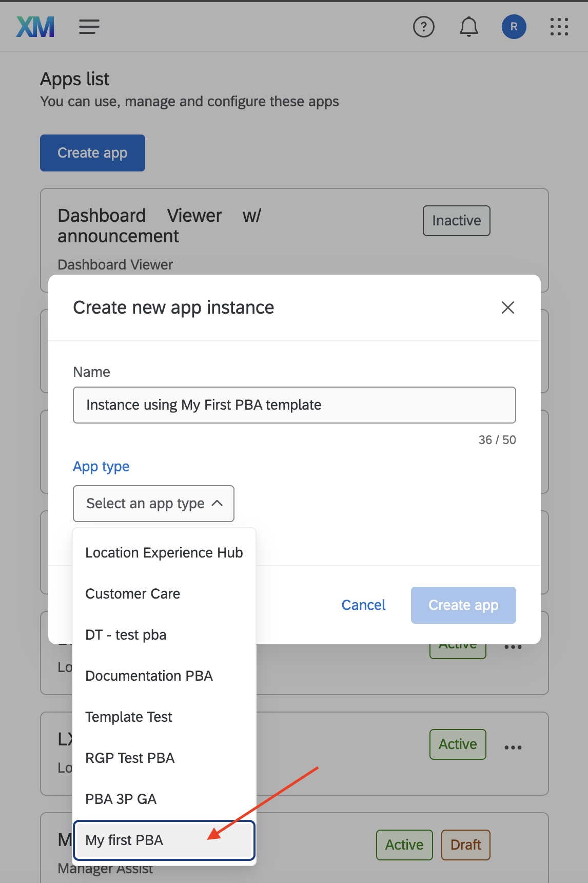Image resolution: width=588 pixels, height=883 pixels.
Task: Open the apps grid switcher icon
Action: click(x=559, y=27)
